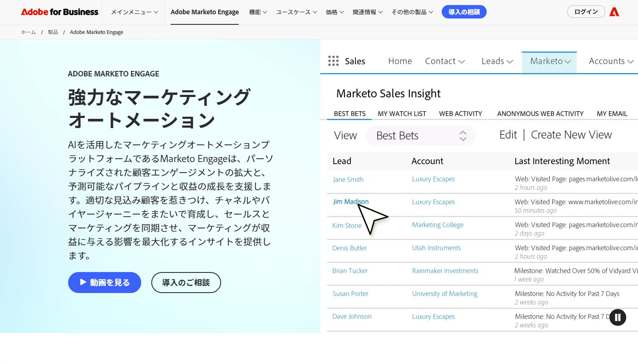Click the blue 導入の相談 button
Image resolution: width=638 pixels, height=364 pixels.
464,12
